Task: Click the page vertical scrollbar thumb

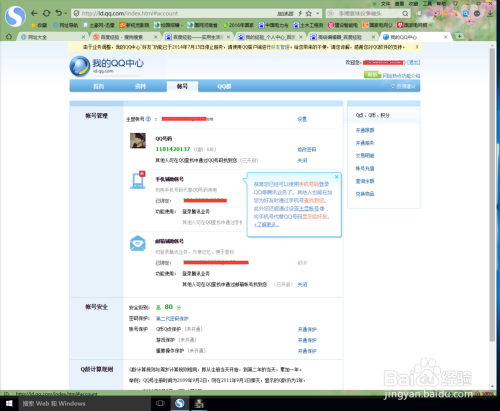Action: click(492, 195)
